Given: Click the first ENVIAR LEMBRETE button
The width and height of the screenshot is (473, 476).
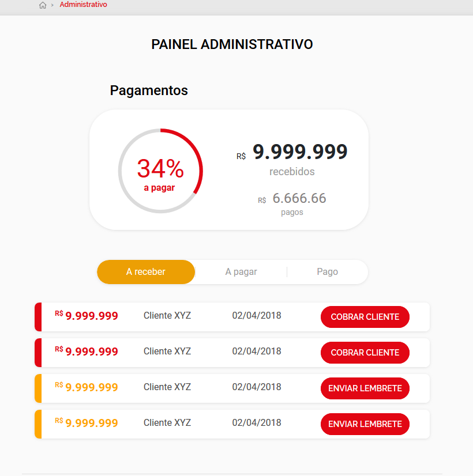Looking at the screenshot, I should 365,388.
